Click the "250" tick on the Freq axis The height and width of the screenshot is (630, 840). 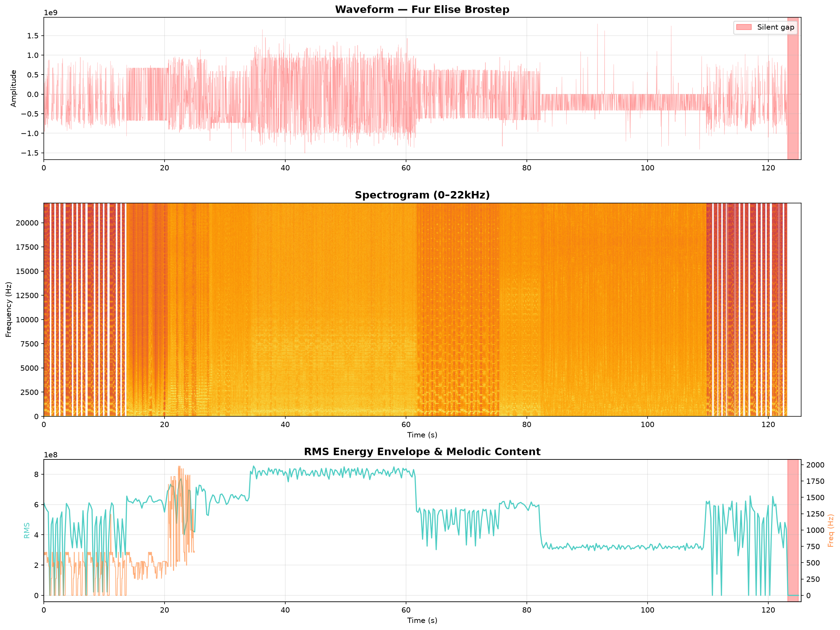(x=813, y=579)
